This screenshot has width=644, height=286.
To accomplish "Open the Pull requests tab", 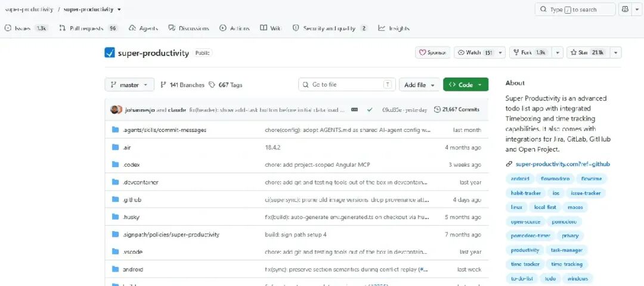I will [x=89, y=29].
